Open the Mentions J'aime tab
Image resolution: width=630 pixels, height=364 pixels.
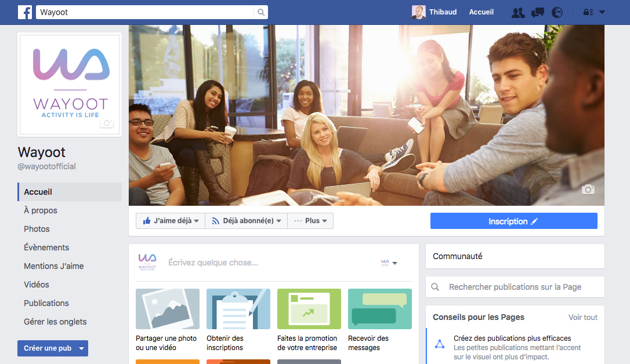coord(53,266)
